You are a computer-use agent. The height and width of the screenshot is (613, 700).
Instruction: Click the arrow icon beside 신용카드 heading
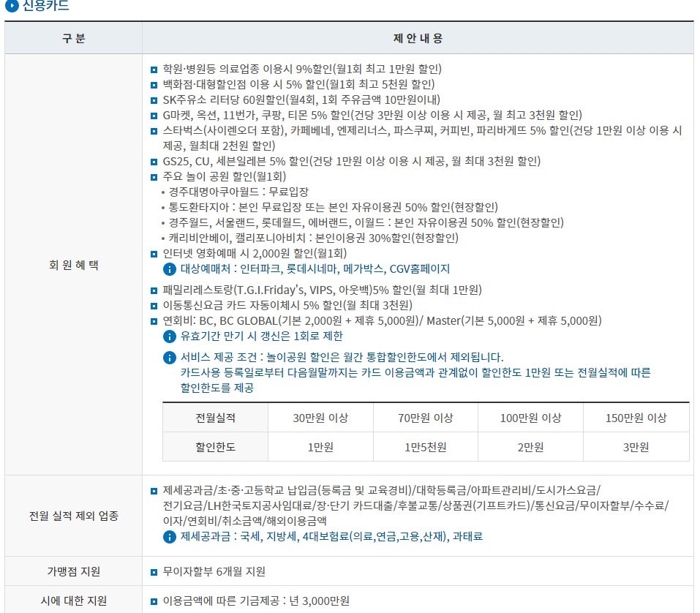(x=12, y=5)
